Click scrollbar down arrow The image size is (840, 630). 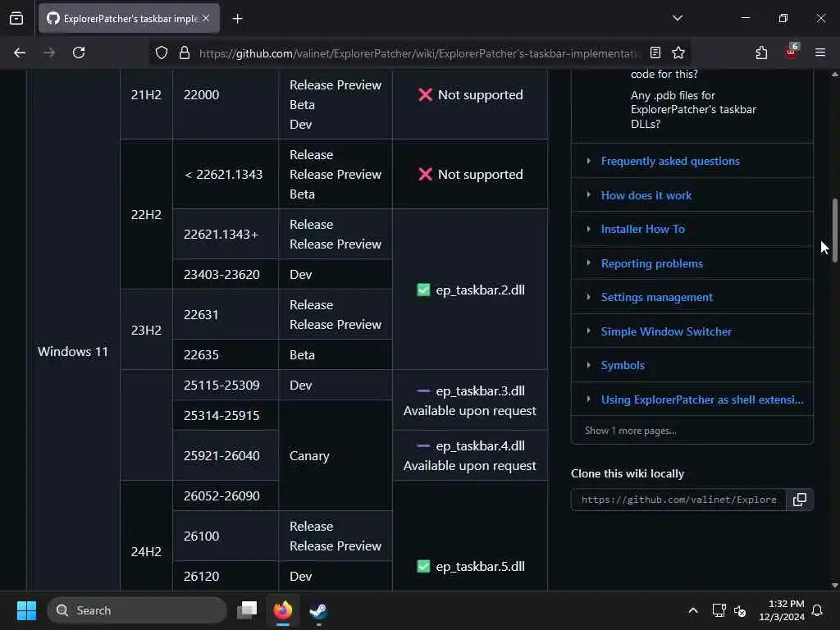point(834,585)
